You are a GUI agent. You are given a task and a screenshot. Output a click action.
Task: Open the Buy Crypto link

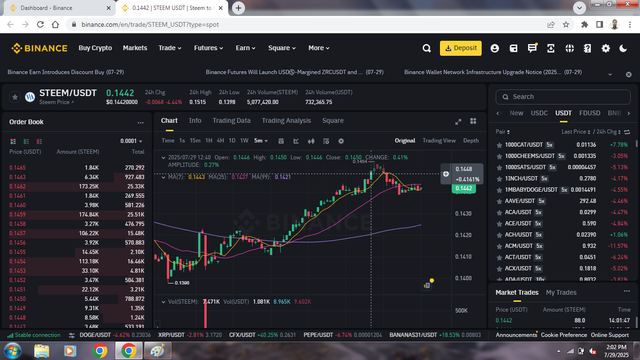(95, 48)
